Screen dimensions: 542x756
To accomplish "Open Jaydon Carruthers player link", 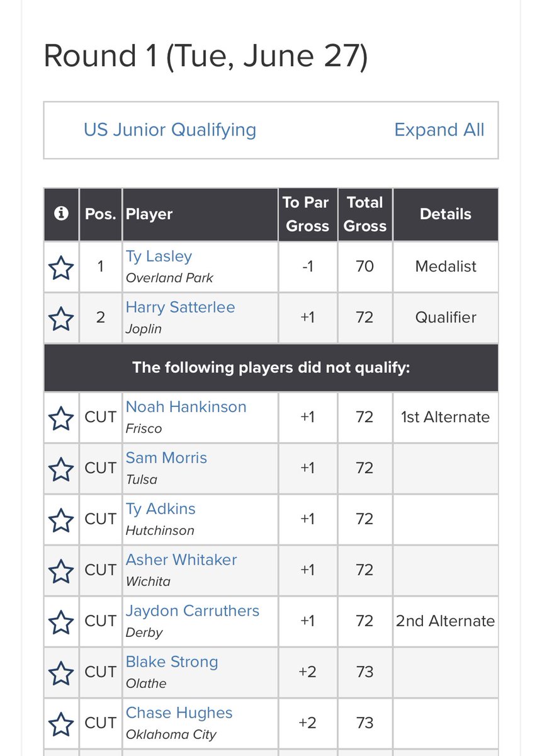I will click(x=193, y=611).
